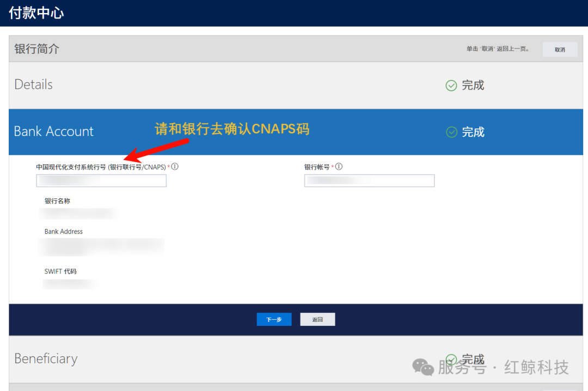Click the 付款中心 page title
Screen dimensions: 588x391
point(36,13)
